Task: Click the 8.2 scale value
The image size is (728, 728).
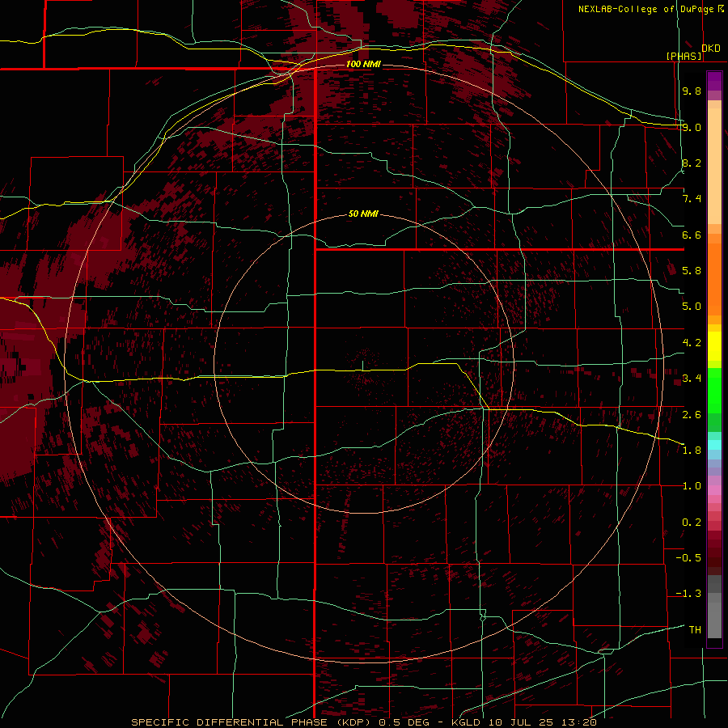Action: tap(692, 163)
